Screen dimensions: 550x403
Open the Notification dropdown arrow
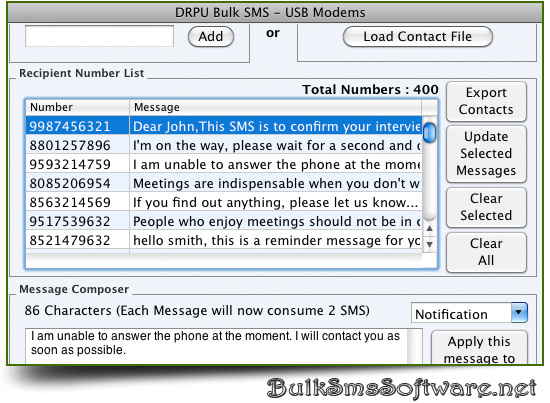click(519, 312)
